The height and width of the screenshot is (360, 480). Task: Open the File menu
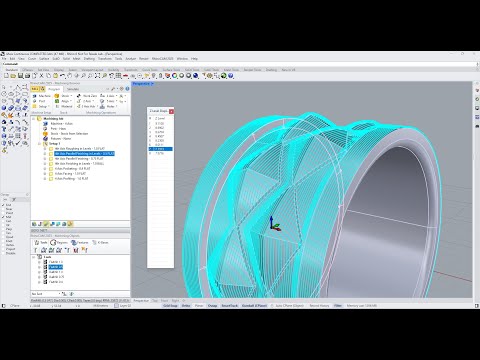[x=4, y=59]
